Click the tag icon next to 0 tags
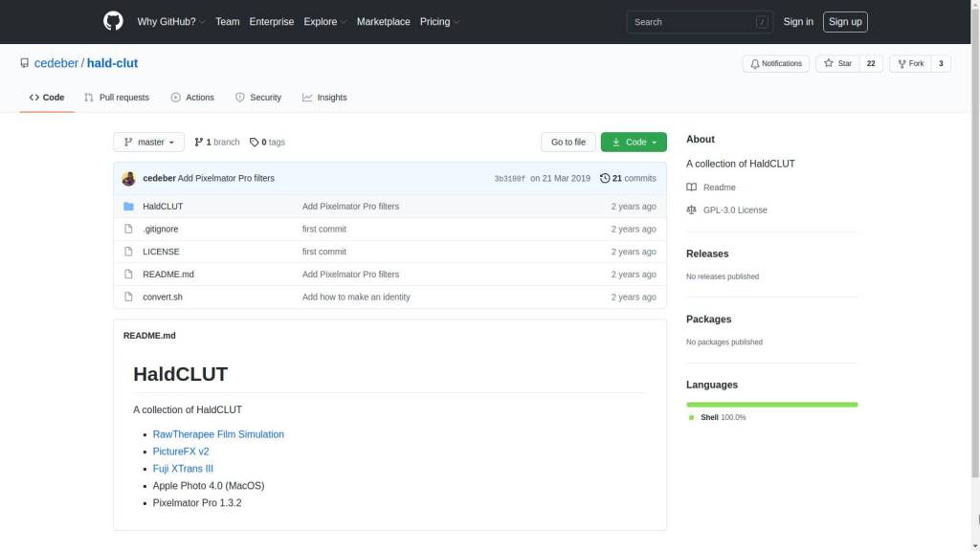Image resolution: width=980 pixels, height=551 pixels. 254,142
